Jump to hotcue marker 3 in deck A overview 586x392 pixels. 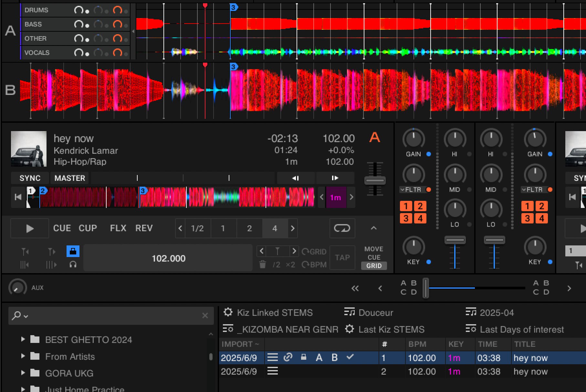[143, 191]
